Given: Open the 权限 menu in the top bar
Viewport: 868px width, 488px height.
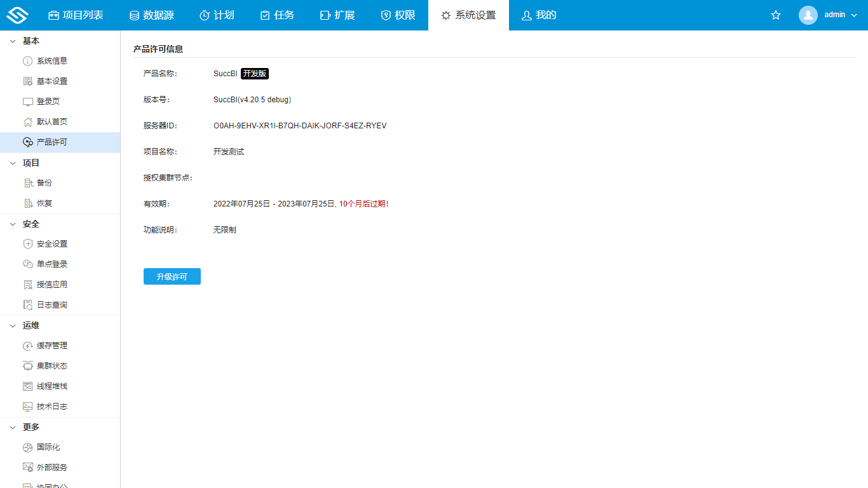Looking at the screenshot, I should [x=398, y=15].
